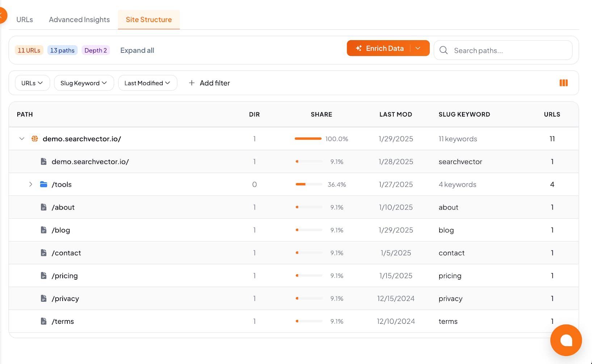Toggle column visibility with the orange columns icon
This screenshot has height=364, width=592.
[x=563, y=83]
